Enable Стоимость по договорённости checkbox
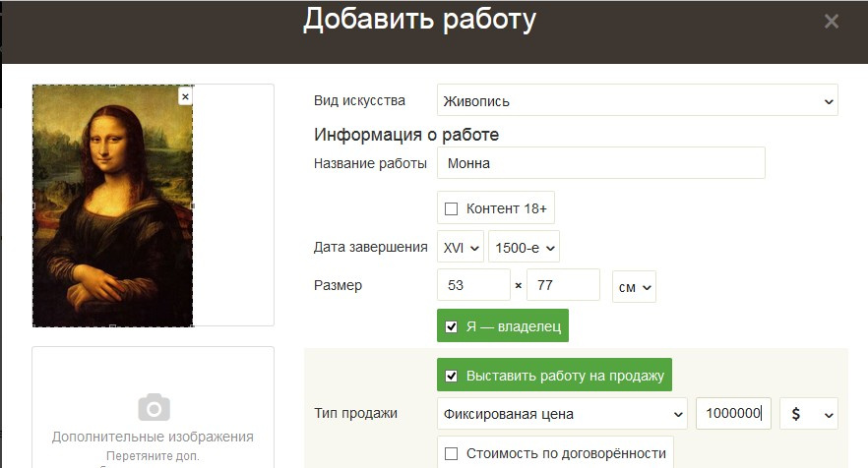 click(452, 453)
